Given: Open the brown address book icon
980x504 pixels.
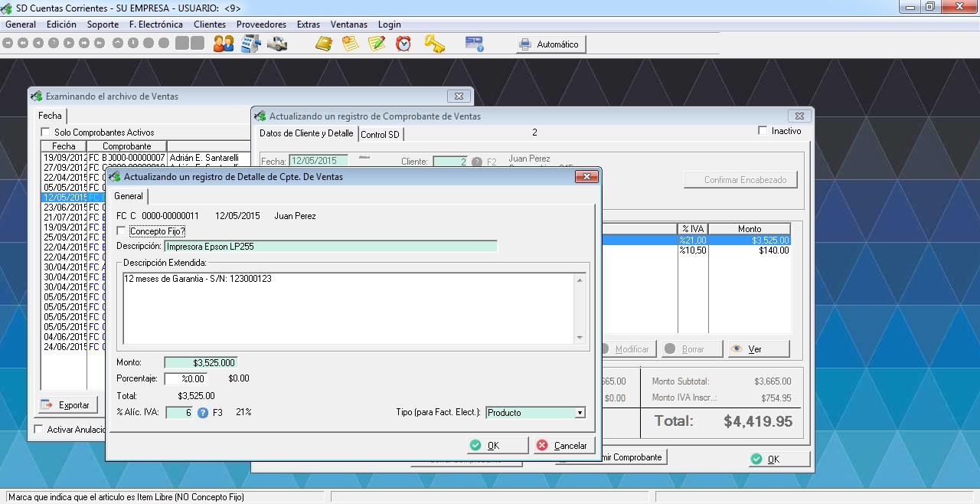Looking at the screenshot, I should pyautogui.click(x=324, y=44).
